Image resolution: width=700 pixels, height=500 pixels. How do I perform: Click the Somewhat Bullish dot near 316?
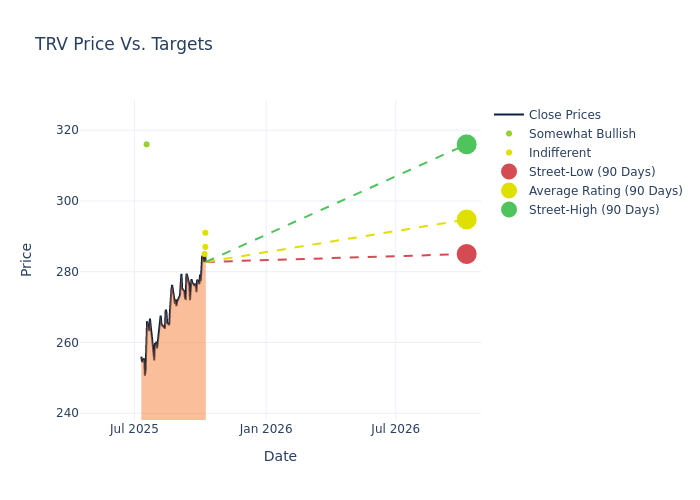pos(146,144)
